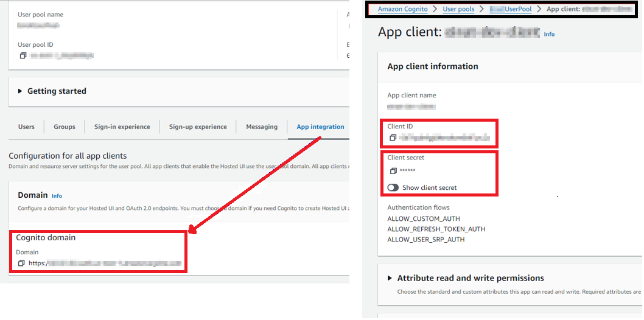Image resolution: width=644 pixels, height=320 pixels.
Task: Select ALLOW_USER_SRP_AUTH flow text
Action: point(426,239)
